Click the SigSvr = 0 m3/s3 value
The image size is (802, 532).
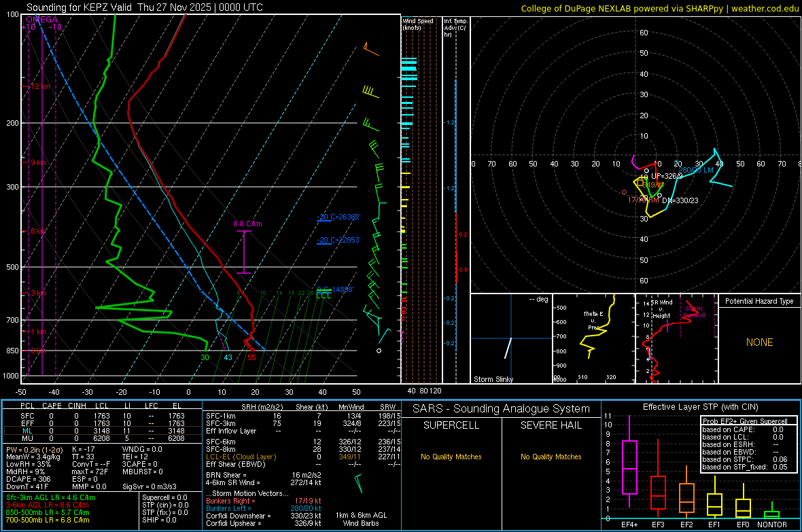click(150, 487)
